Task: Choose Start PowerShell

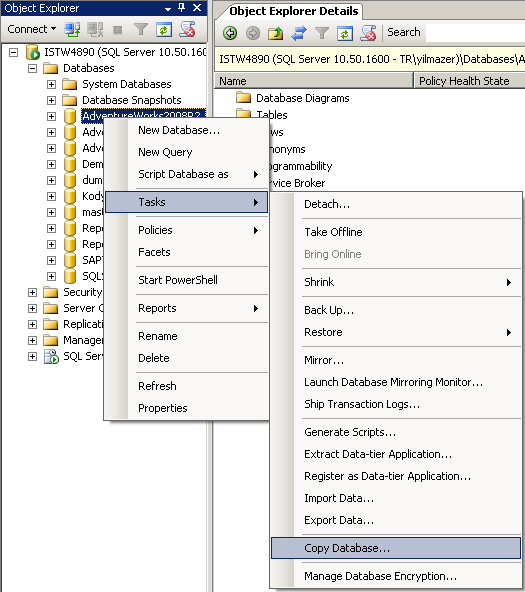Action: click(186, 280)
